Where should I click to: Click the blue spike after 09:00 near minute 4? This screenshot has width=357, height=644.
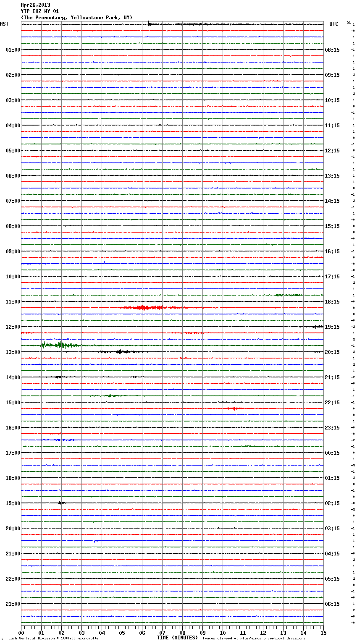point(104,262)
